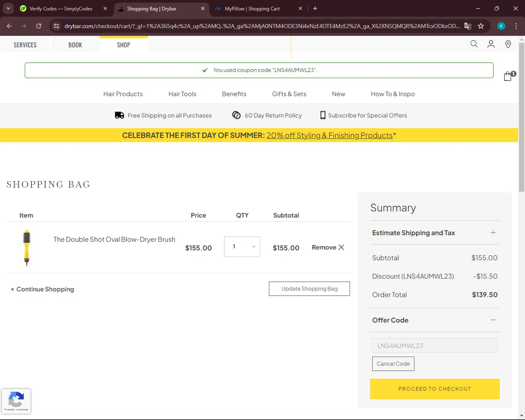Screen dimensions: 525x420
Task: Open the Chrome three-dot menu
Action: pyautogui.click(x=516, y=26)
